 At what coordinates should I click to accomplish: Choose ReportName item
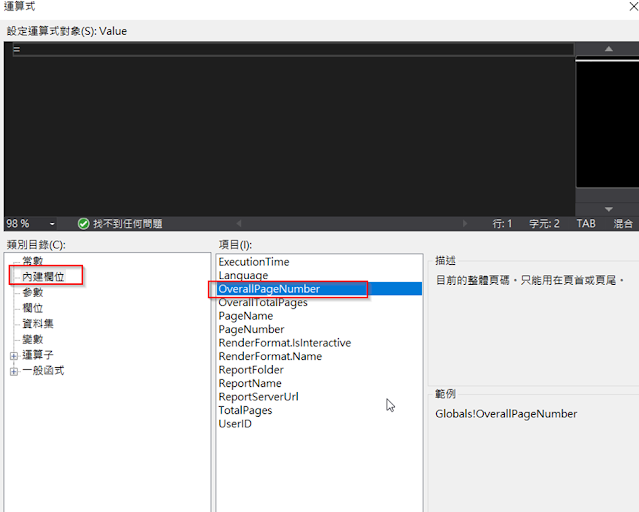click(x=320, y=383)
